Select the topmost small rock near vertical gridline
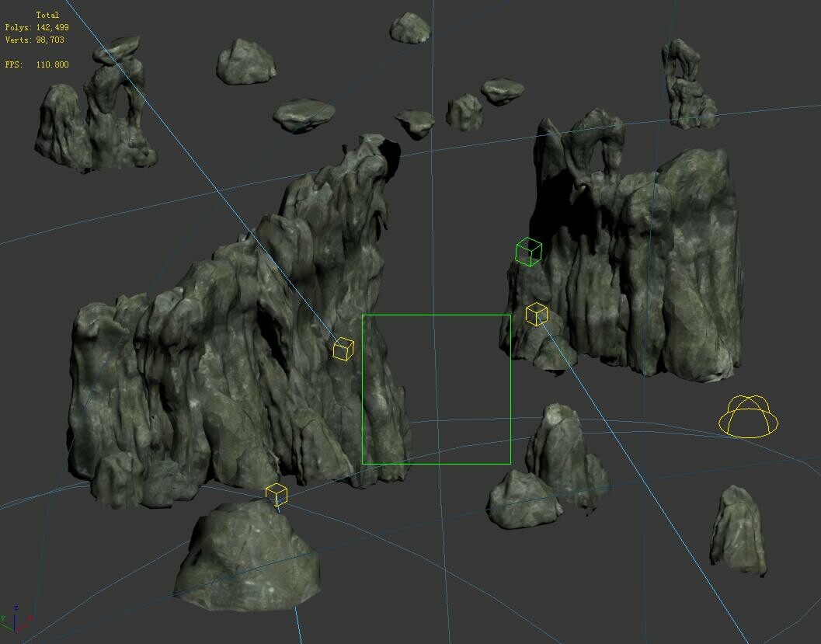821x644 pixels. [410, 28]
